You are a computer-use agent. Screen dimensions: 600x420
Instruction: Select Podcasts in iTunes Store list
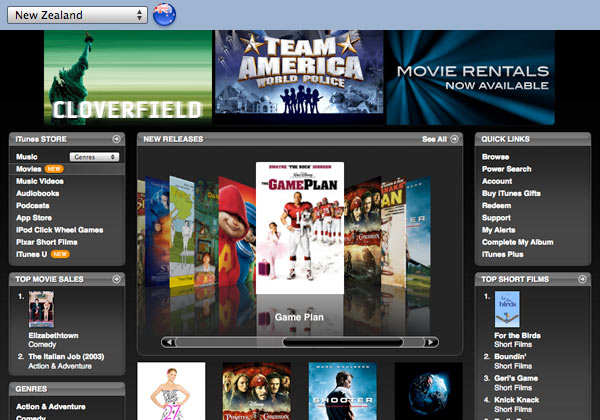tap(33, 205)
